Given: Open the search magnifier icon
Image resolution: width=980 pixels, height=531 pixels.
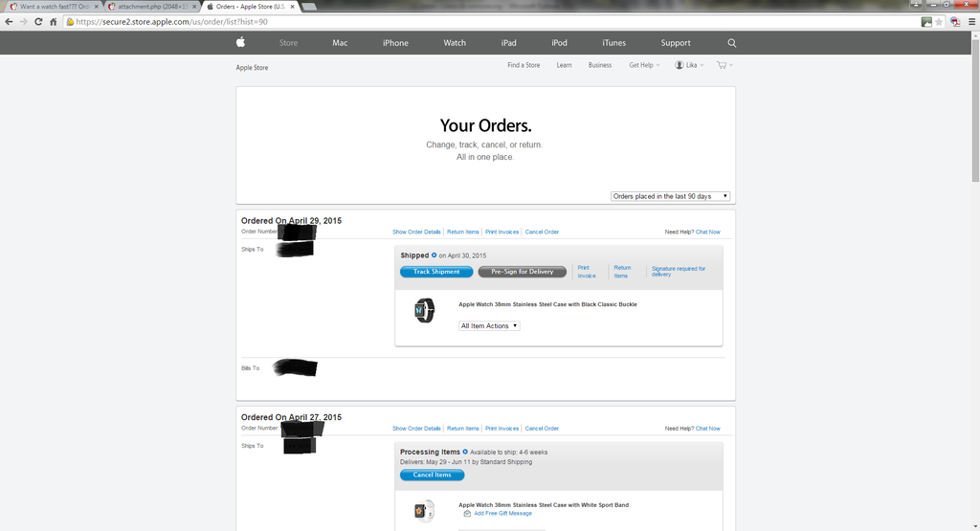Looking at the screenshot, I should pyautogui.click(x=732, y=43).
